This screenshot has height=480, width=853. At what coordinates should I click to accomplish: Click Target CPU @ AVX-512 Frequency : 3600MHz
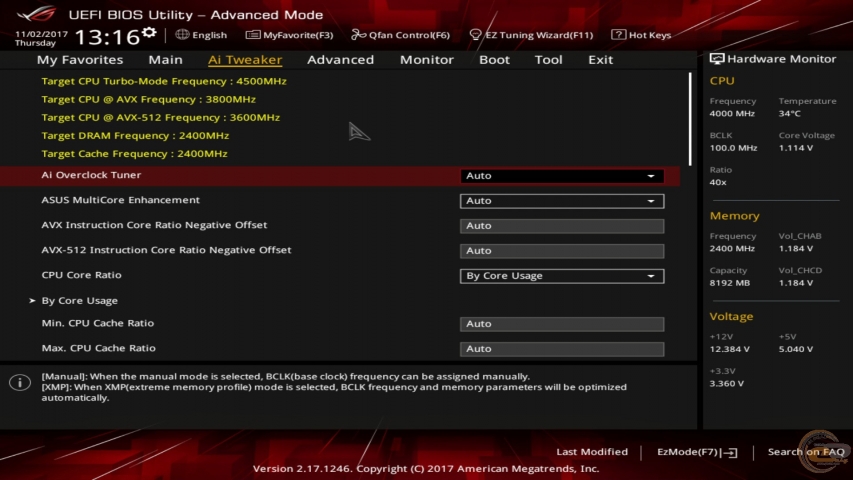(x=160, y=118)
